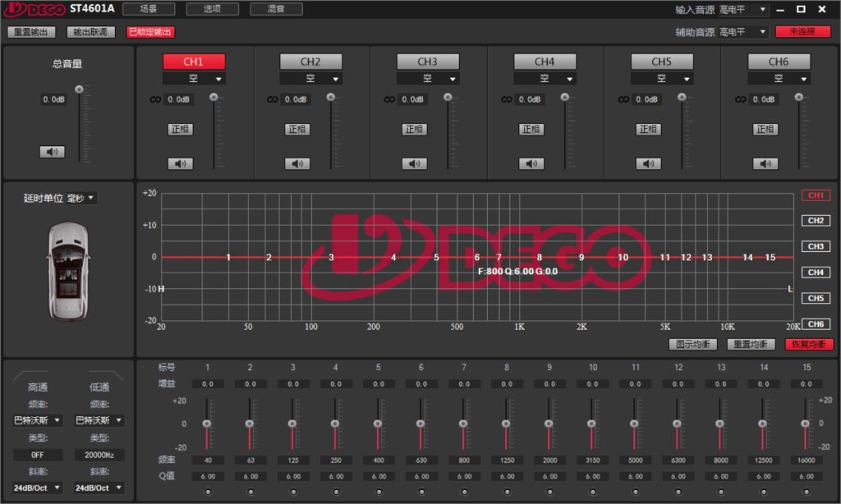
Task: Click the 未连接 connection status button
Action: (x=803, y=32)
